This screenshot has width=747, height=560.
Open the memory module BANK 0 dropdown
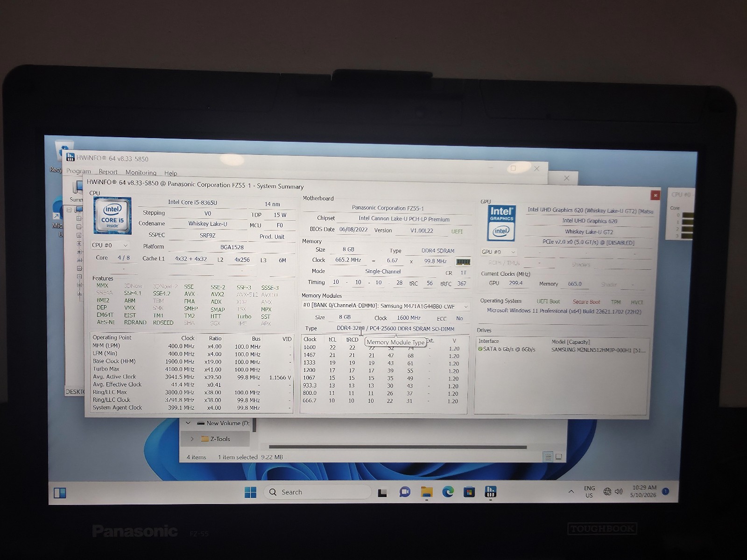pos(386,306)
